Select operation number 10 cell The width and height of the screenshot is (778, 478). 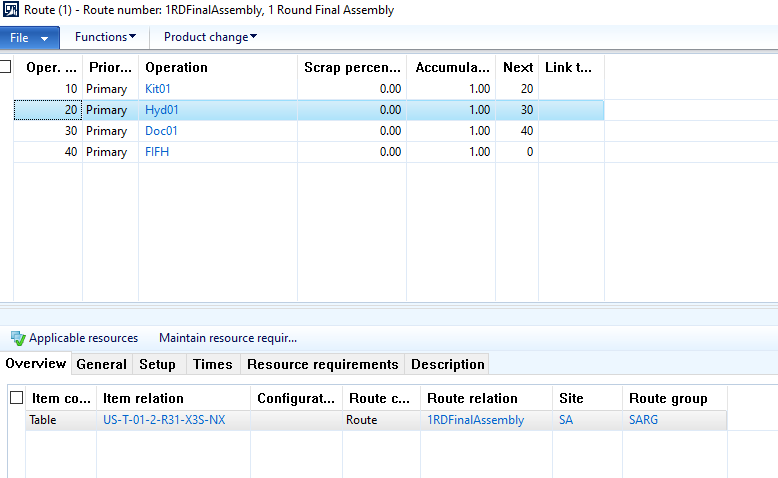(x=48, y=89)
